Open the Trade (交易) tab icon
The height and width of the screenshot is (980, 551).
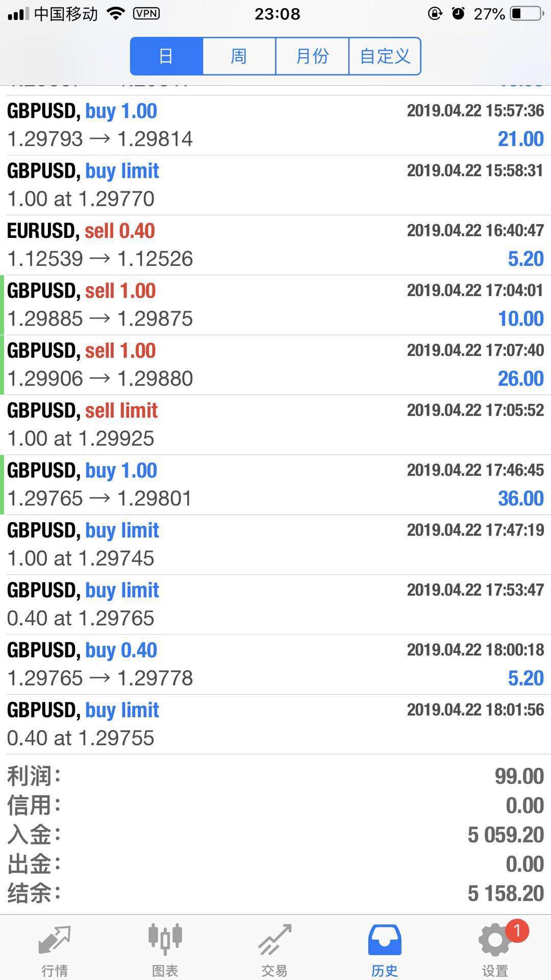coord(274,940)
